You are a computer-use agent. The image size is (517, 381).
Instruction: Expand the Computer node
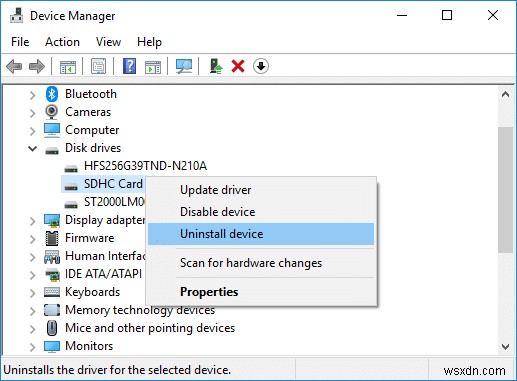click(x=32, y=131)
